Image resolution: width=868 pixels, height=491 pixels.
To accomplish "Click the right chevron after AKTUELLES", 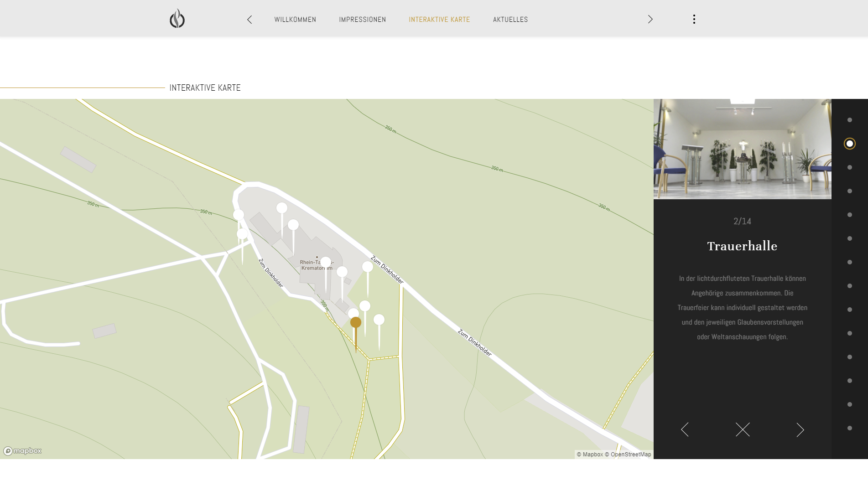I will [x=650, y=19].
